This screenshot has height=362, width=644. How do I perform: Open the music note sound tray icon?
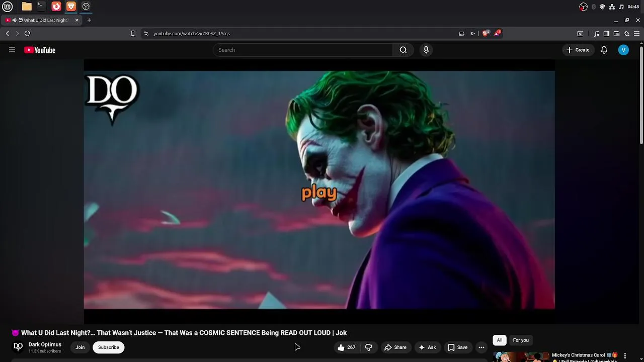(621, 7)
